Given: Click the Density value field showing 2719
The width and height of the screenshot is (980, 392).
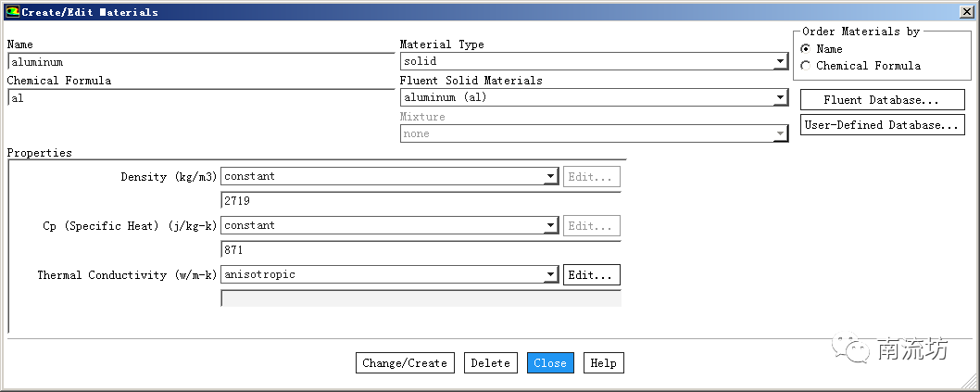Looking at the screenshot, I should (x=421, y=201).
